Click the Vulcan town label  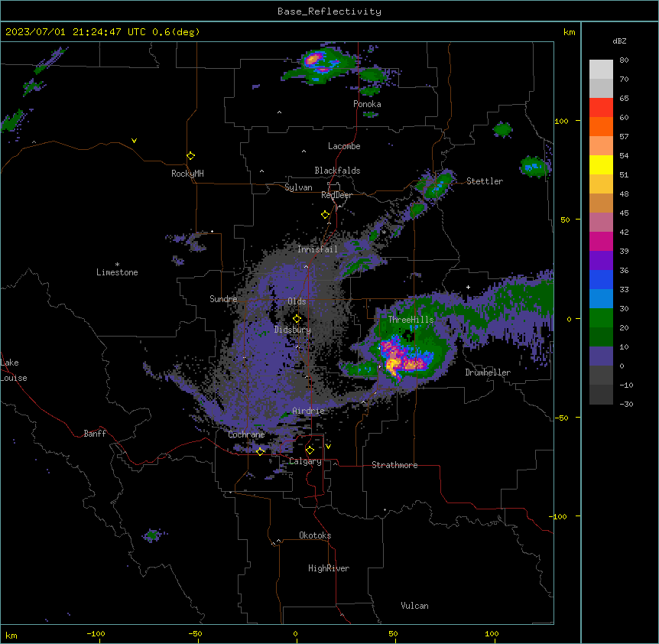point(415,606)
